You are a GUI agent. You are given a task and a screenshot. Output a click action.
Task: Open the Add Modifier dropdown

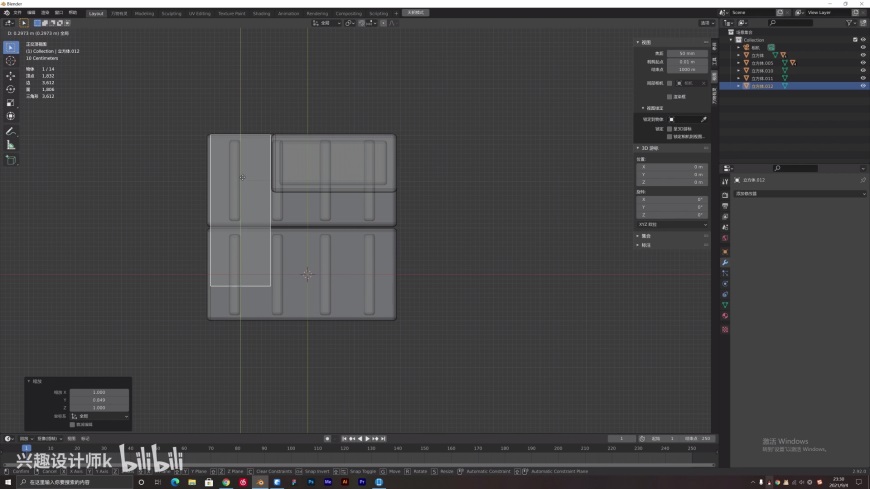coord(800,194)
